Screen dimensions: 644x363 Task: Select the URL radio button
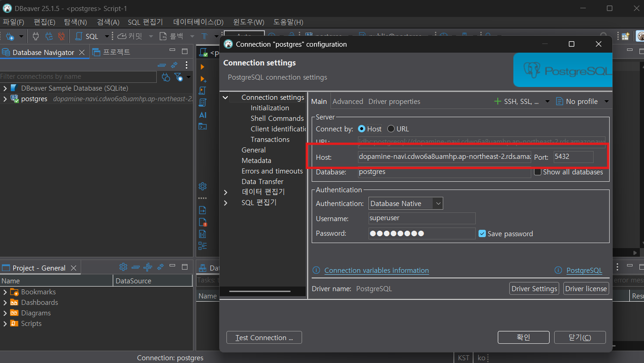391,129
